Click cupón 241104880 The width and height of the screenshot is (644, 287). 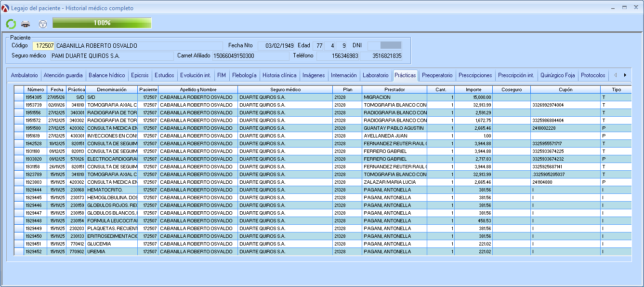[565, 182]
